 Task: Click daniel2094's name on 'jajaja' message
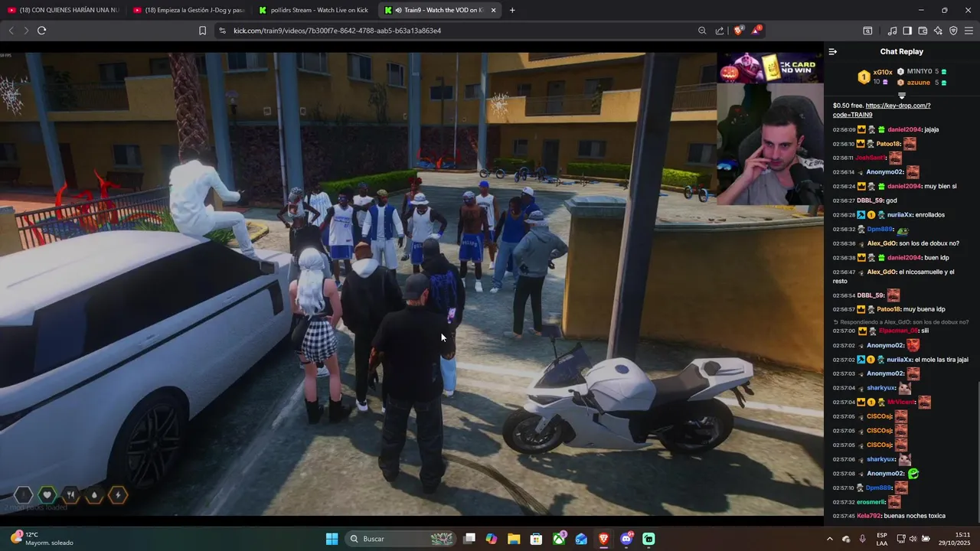tap(904, 129)
